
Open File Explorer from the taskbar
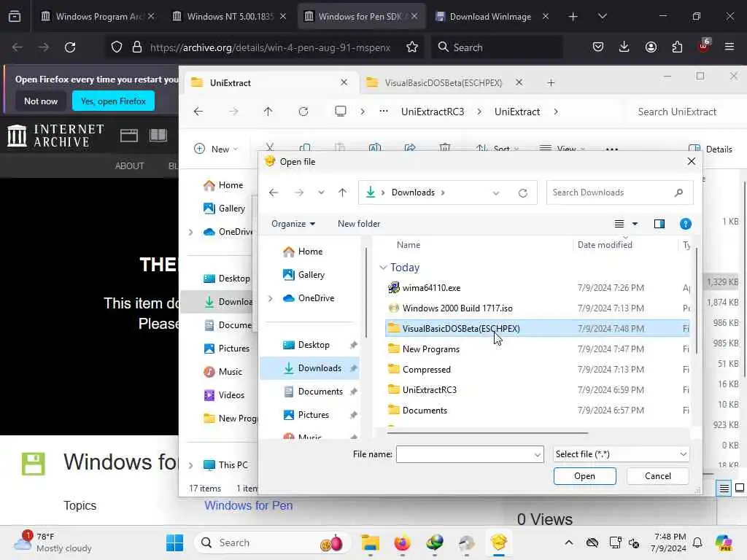(370, 542)
